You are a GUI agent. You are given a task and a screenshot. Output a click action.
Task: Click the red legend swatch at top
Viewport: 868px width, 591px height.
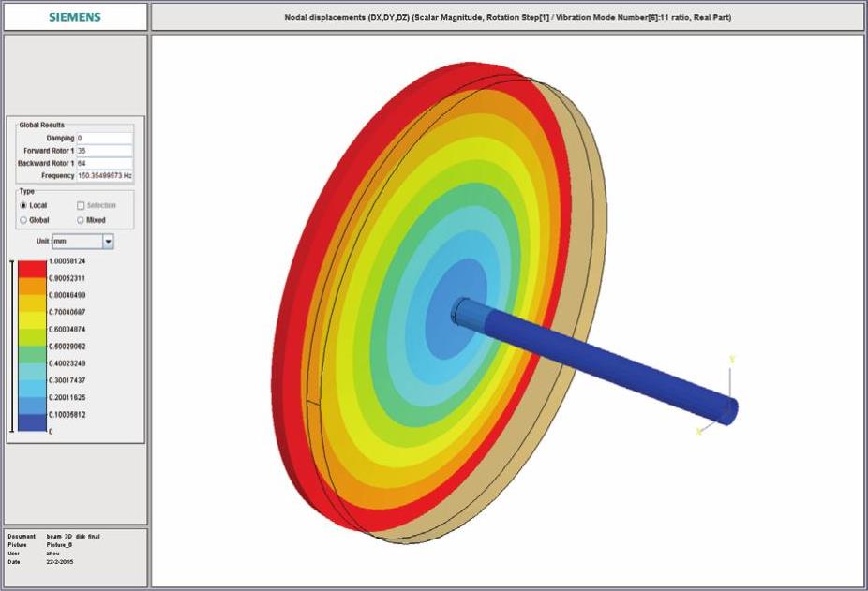(32, 268)
